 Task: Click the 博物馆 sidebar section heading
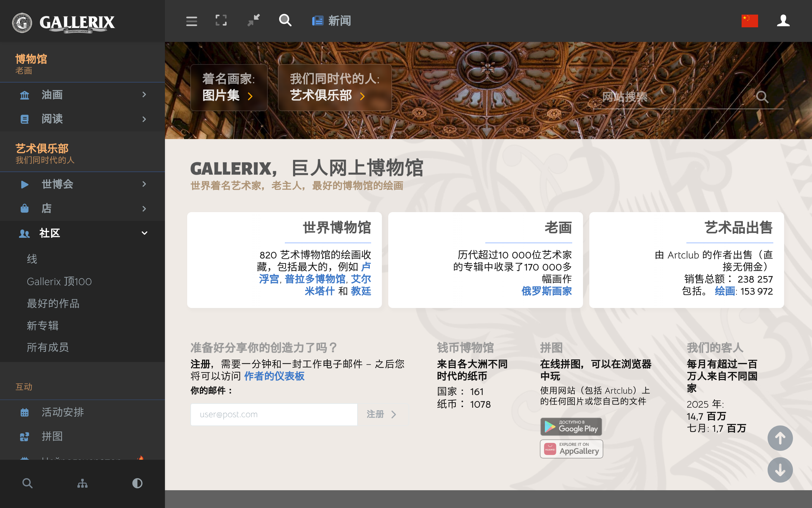click(31, 59)
